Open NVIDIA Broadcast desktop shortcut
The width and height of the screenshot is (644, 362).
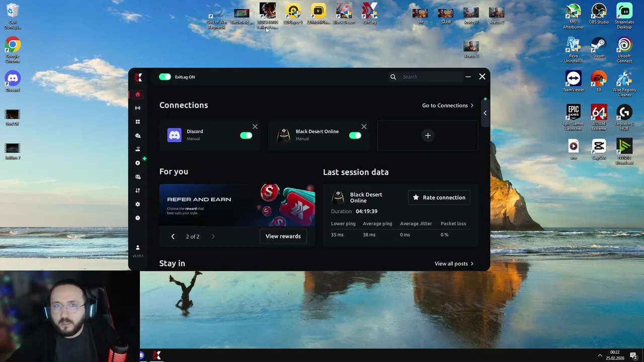point(624,152)
